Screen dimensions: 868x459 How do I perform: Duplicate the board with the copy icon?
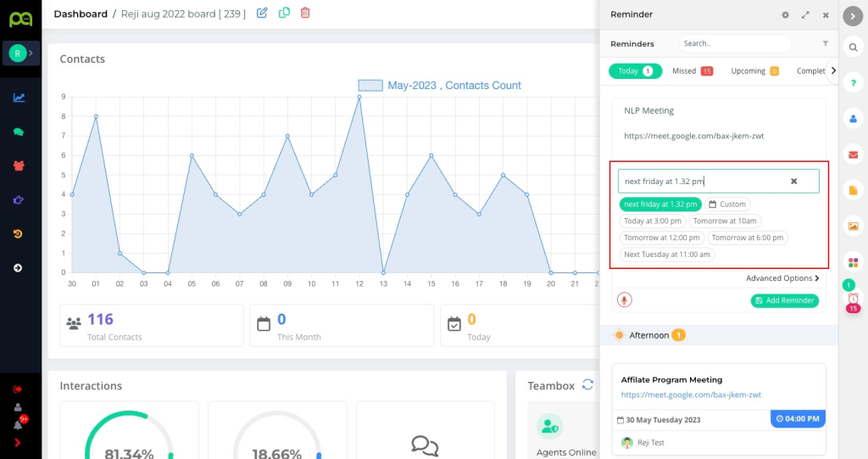(x=284, y=13)
